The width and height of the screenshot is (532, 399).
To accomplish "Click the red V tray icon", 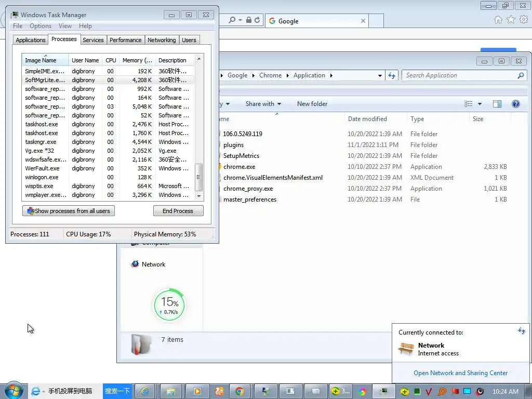I will tap(429, 392).
